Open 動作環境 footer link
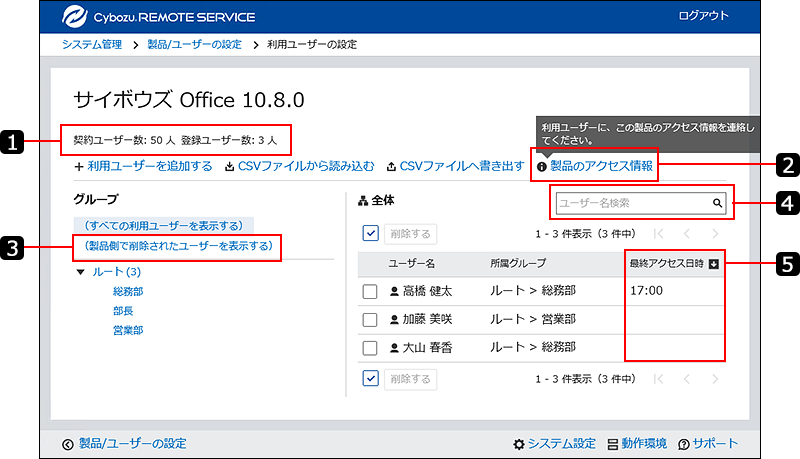 (644, 444)
